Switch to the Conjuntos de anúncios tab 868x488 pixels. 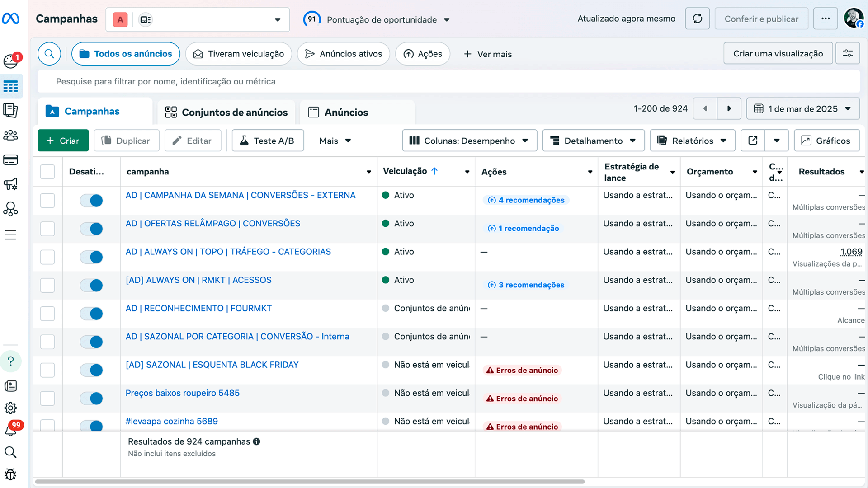[x=226, y=112]
